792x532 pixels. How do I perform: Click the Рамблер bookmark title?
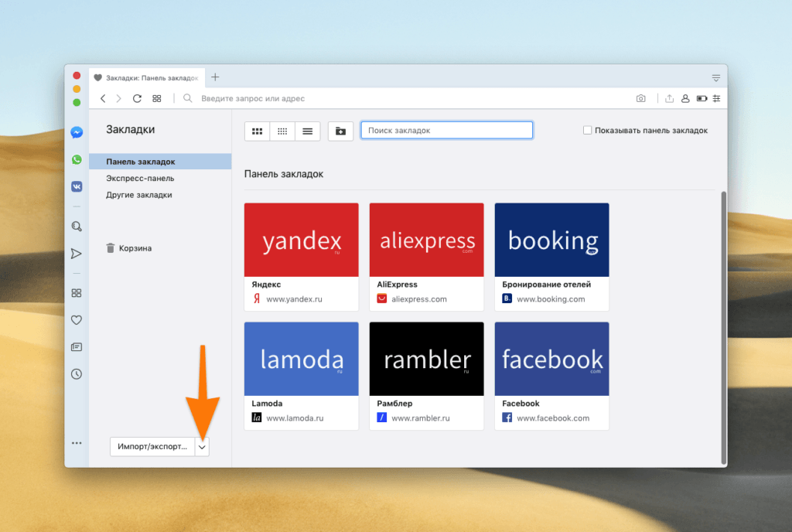pyautogui.click(x=394, y=404)
